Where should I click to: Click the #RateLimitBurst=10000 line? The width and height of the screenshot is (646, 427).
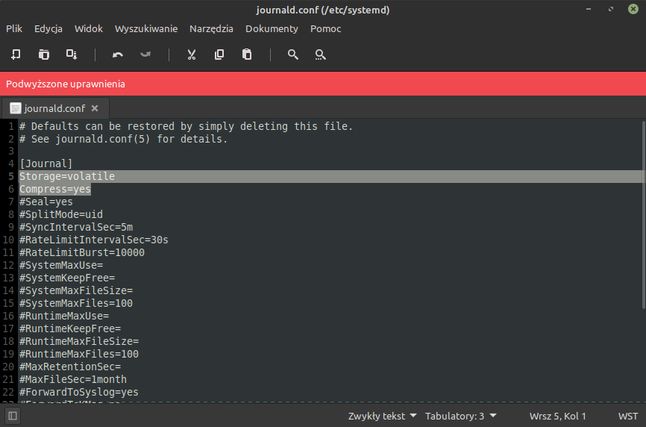pos(82,253)
